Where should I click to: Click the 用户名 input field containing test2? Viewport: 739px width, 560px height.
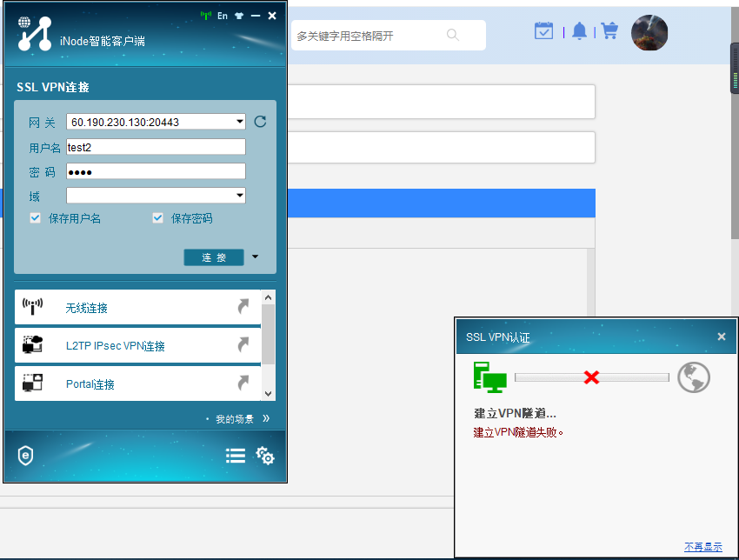coord(156,147)
